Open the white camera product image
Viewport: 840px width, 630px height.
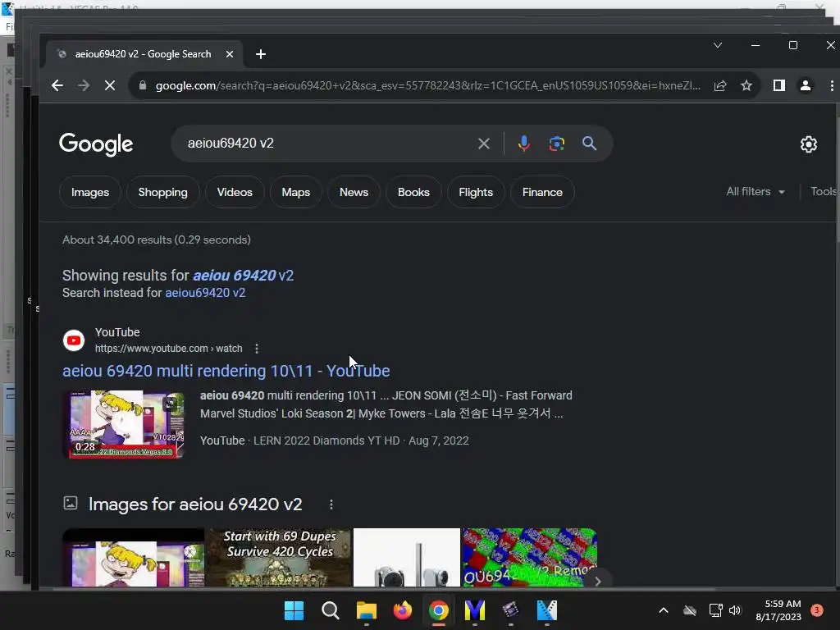(x=407, y=557)
